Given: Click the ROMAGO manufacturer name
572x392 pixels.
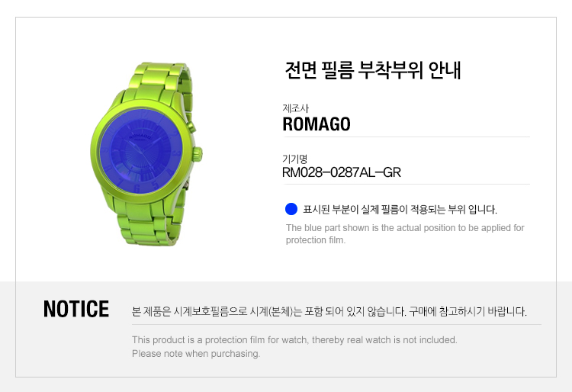Looking at the screenshot, I should (317, 124).
